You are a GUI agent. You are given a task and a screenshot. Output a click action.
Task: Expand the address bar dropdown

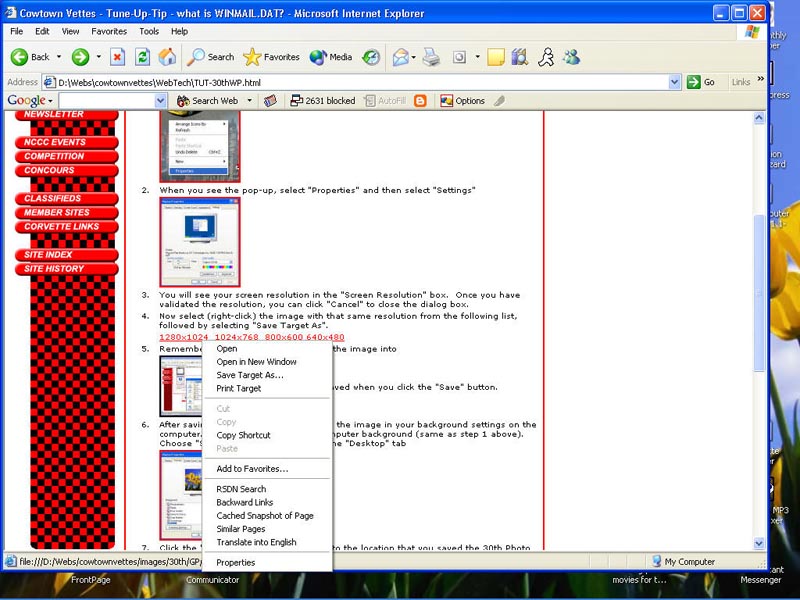tap(675, 82)
